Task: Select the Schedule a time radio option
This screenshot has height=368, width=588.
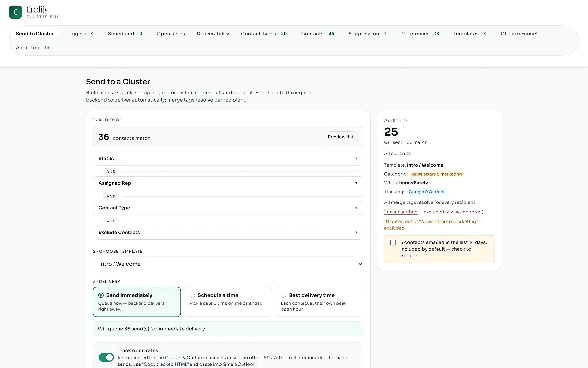Action: coord(228,302)
